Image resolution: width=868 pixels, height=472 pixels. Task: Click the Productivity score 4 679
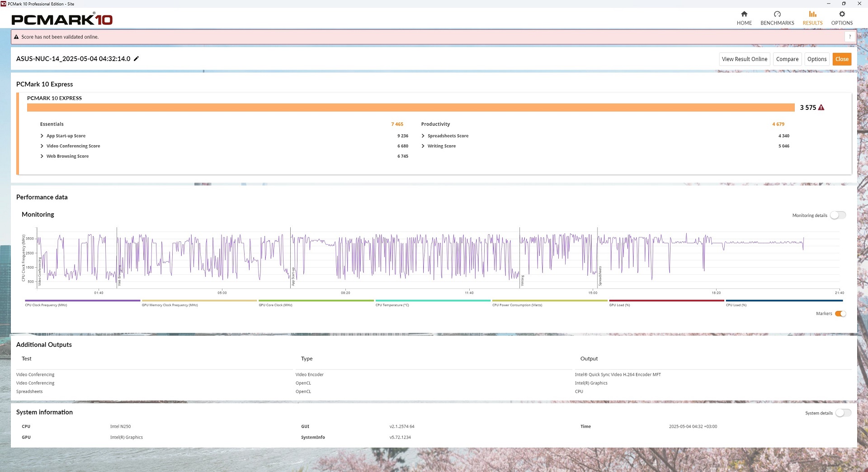pyautogui.click(x=778, y=124)
